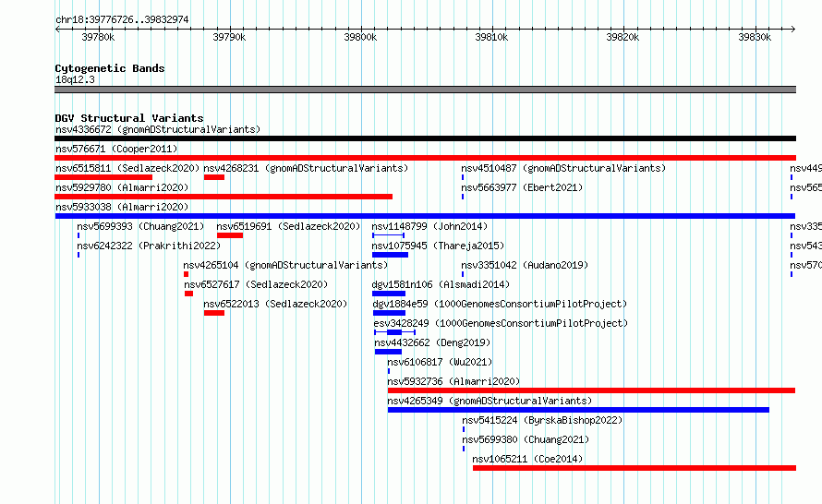Click the blue nsv1075945 variant bar
The image size is (822, 504).
tap(390, 255)
